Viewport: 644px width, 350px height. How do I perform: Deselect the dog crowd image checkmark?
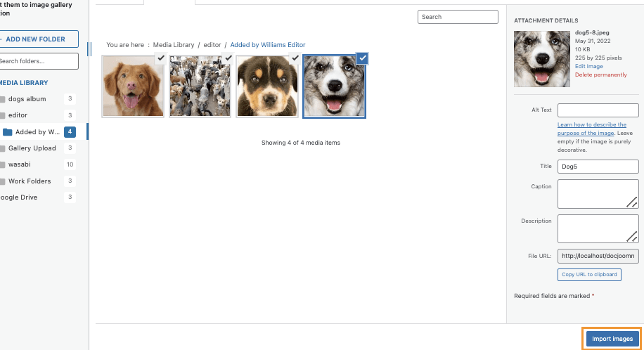(227, 58)
